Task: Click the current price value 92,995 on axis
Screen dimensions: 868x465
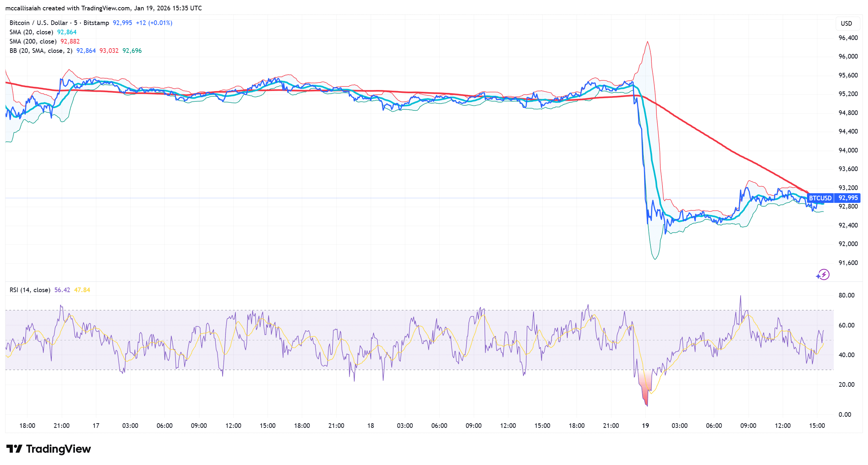Action: pyautogui.click(x=848, y=198)
